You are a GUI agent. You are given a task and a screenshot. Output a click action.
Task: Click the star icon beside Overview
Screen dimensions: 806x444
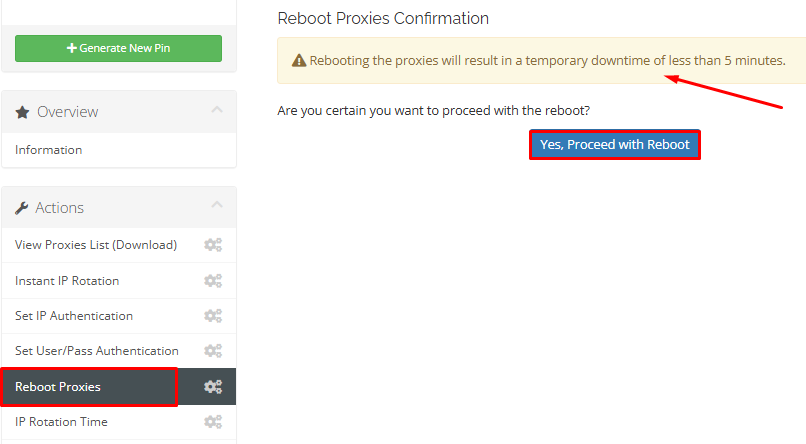23,112
